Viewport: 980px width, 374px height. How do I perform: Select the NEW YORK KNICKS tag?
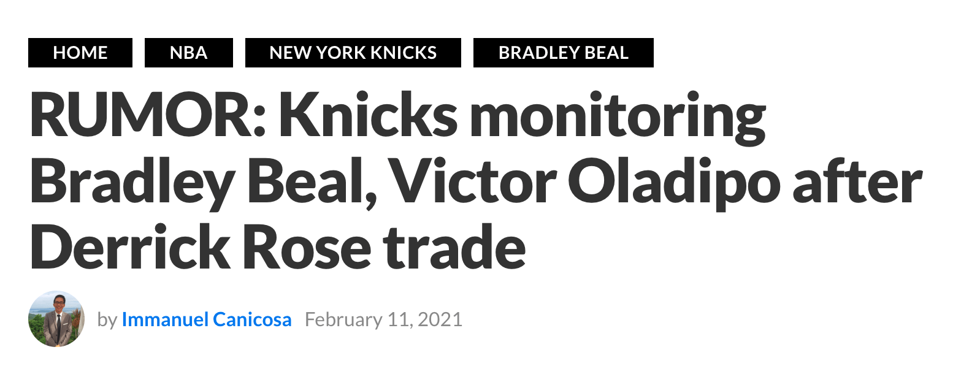[x=353, y=53]
